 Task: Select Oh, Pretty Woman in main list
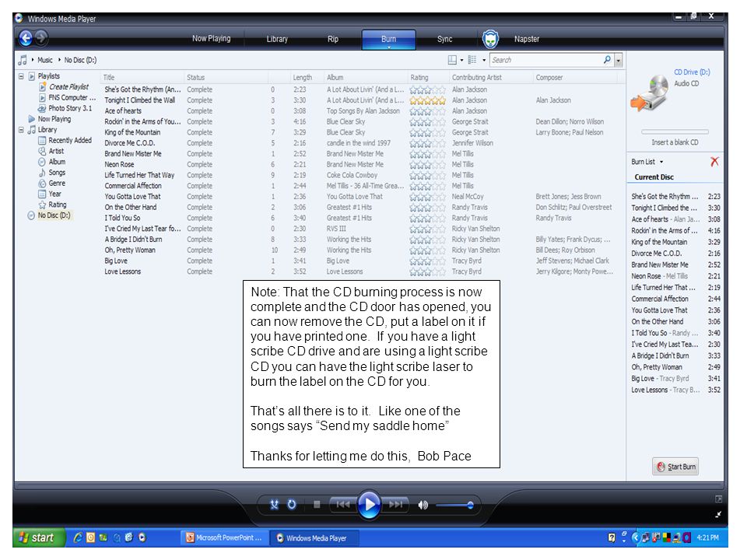[x=130, y=250]
